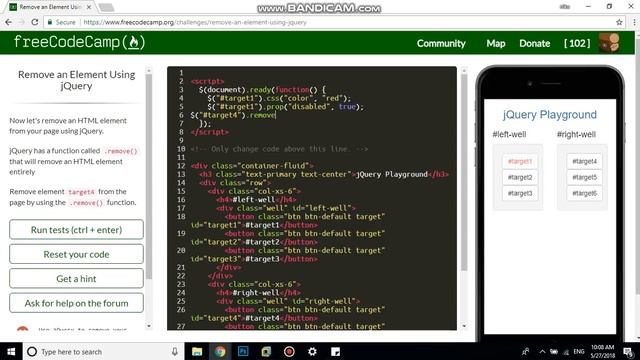Image resolution: width=640 pixels, height=360 pixels.
Task: Click the freeCodeCamp logo
Action: pyautogui.click(x=79, y=42)
